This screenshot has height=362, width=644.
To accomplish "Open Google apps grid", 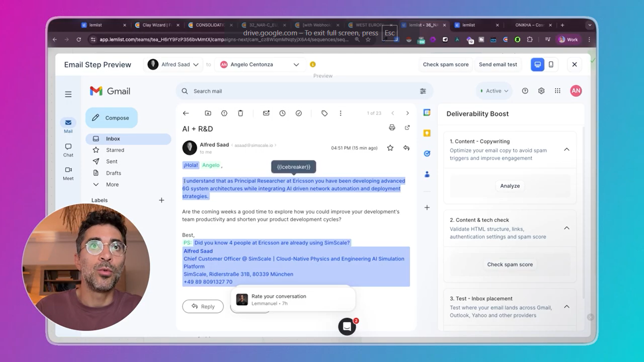I will coord(558,91).
